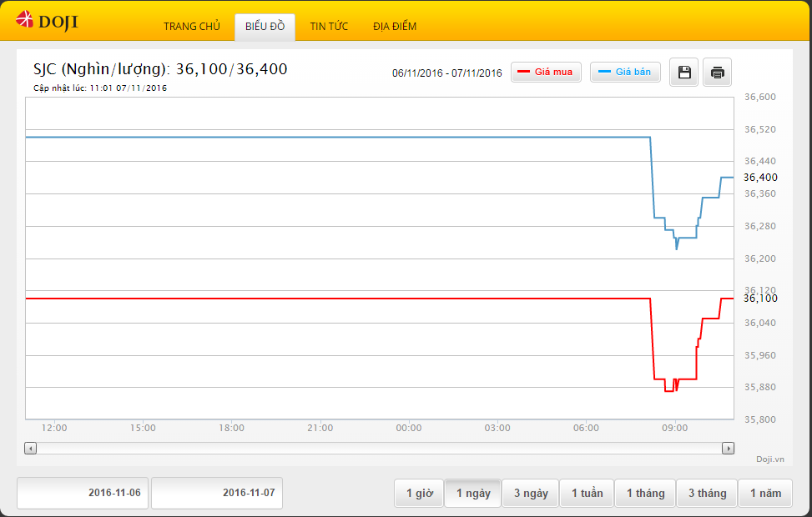
Task: Click the Doji.vn credit link
Action: pyautogui.click(x=769, y=459)
